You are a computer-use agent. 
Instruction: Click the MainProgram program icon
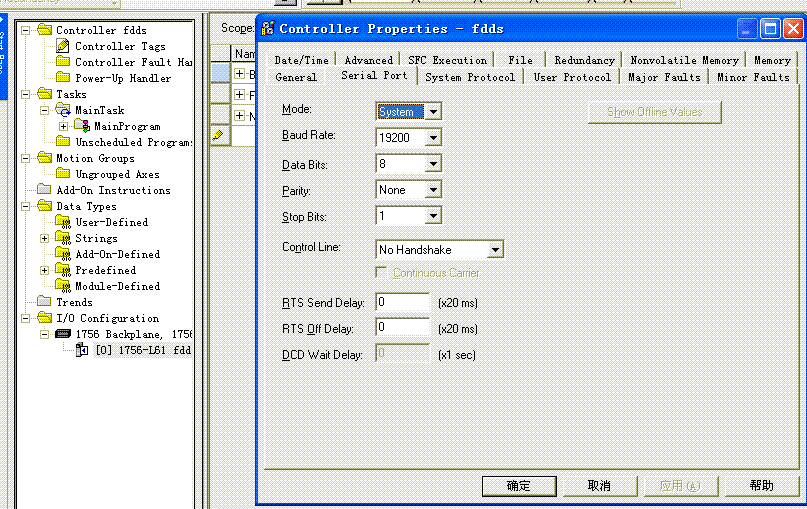[x=82, y=126]
